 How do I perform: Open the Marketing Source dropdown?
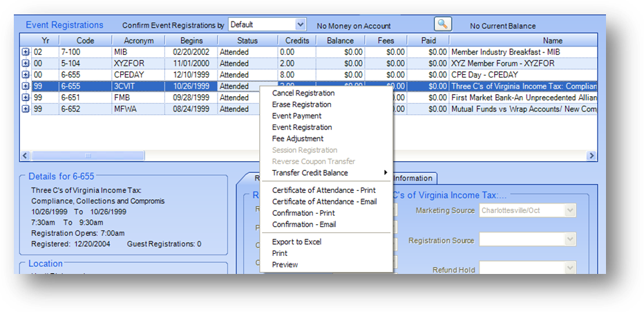570,210
